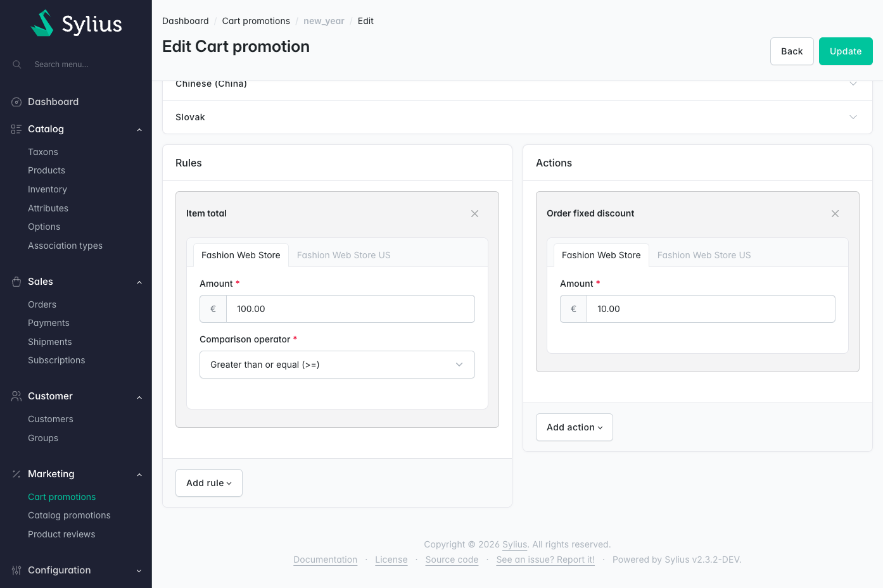Open the Documentation footer link
Image resolution: width=883 pixels, height=588 pixels.
pyautogui.click(x=326, y=560)
